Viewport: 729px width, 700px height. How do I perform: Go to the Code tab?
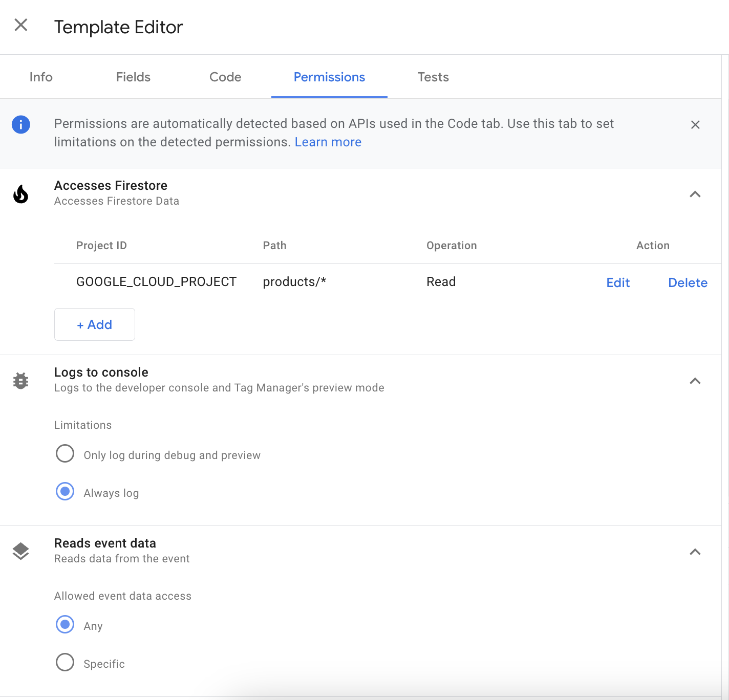pyautogui.click(x=225, y=77)
